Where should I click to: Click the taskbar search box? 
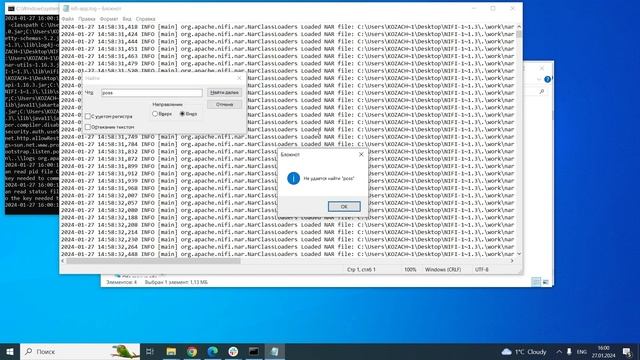tap(80, 351)
